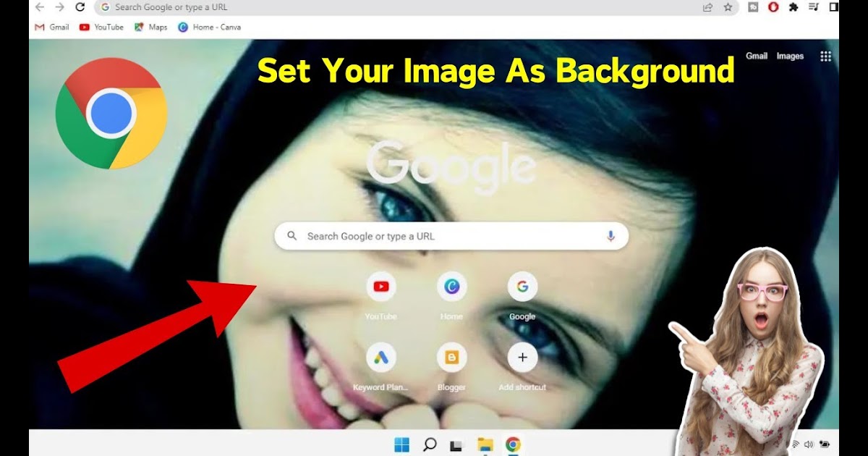The image size is (868, 456).
Task: Click the Chrome icon on the taskbar
Action: [x=513, y=444]
